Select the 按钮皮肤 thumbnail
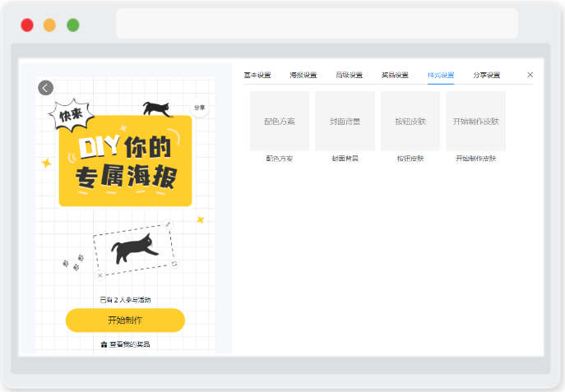565x392 pixels. tap(410, 121)
